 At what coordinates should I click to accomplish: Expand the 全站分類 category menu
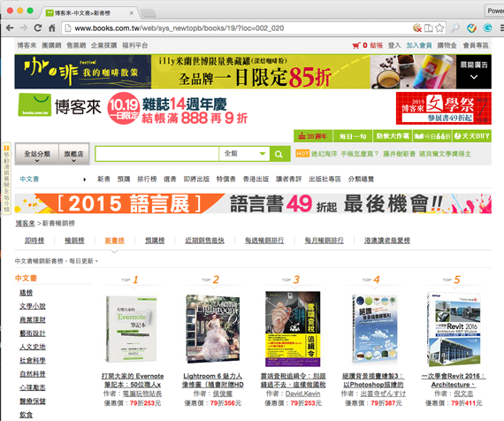coord(37,155)
